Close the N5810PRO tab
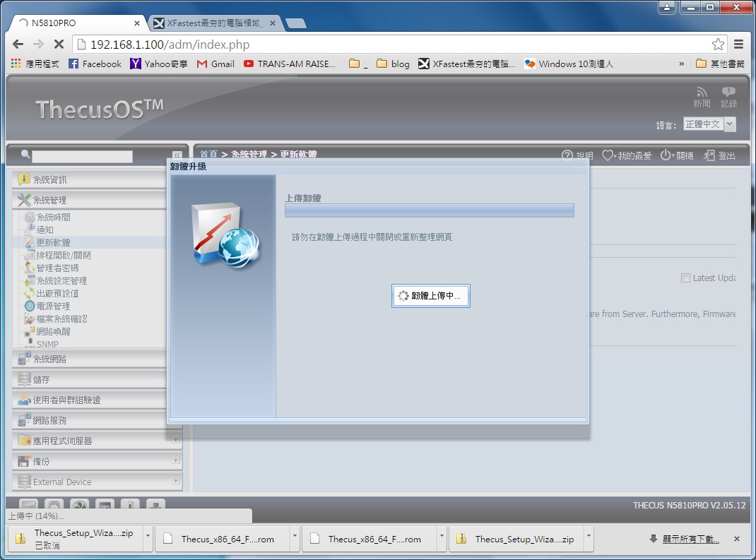756x560 pixels. click(x=137, y=23)
